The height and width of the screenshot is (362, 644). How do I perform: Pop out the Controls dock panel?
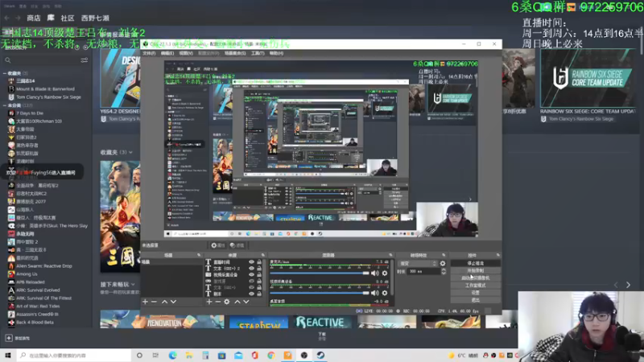coord(497,255)
